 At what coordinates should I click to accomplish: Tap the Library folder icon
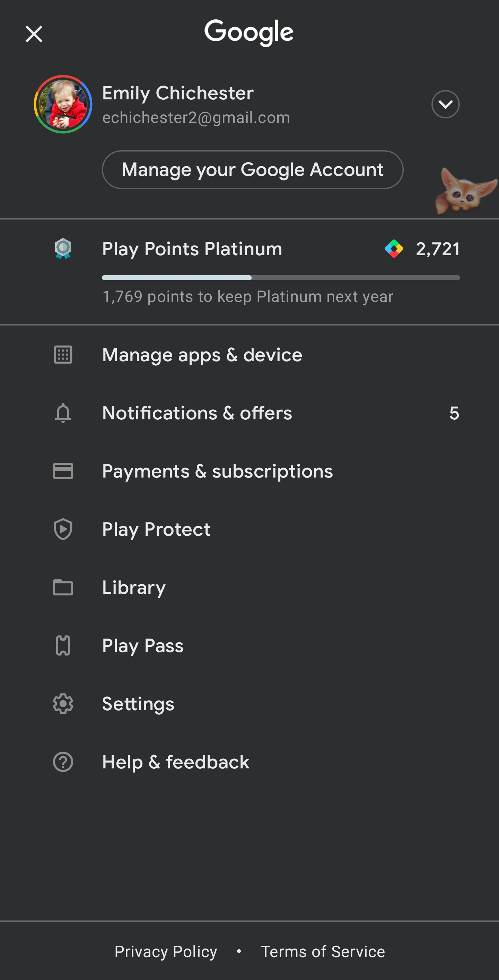click(63, 587)
